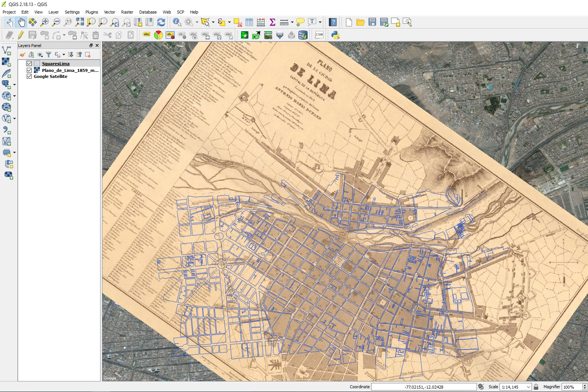Open a project using the folder icon
This screenshot has height=392, width=588.
[x=361, y=22]
